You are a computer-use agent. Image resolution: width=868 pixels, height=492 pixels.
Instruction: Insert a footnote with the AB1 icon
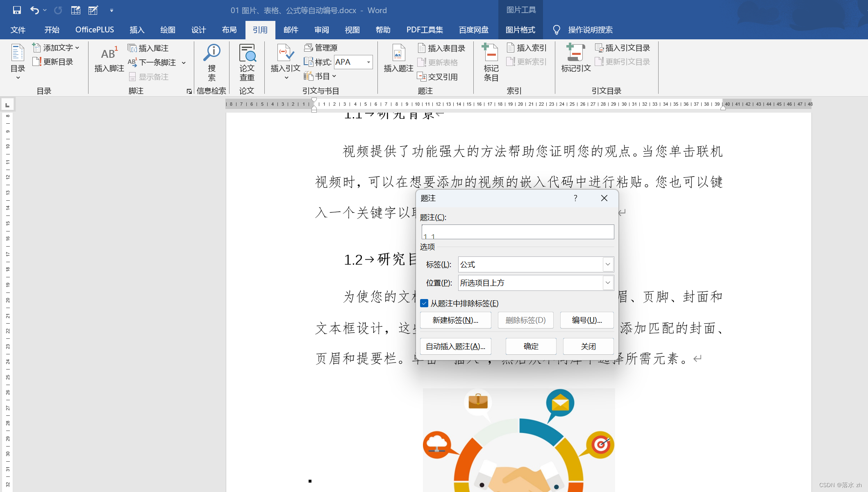click(109, 59)
